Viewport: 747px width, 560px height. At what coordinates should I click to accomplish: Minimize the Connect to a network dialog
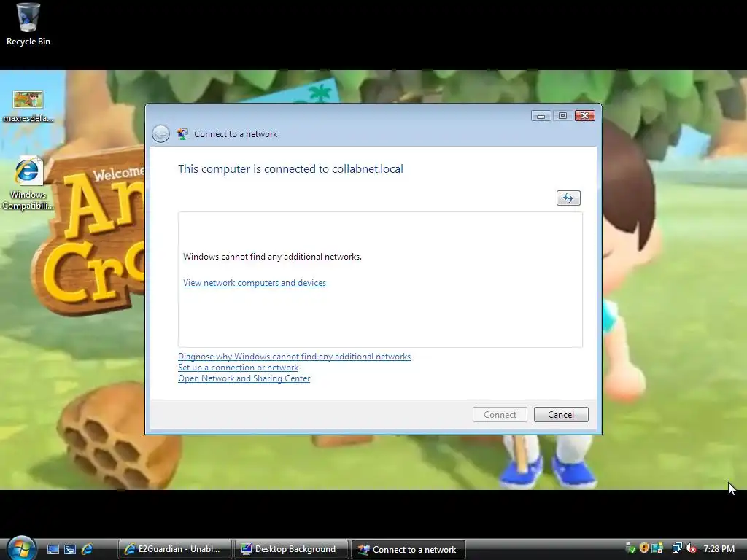541,116
